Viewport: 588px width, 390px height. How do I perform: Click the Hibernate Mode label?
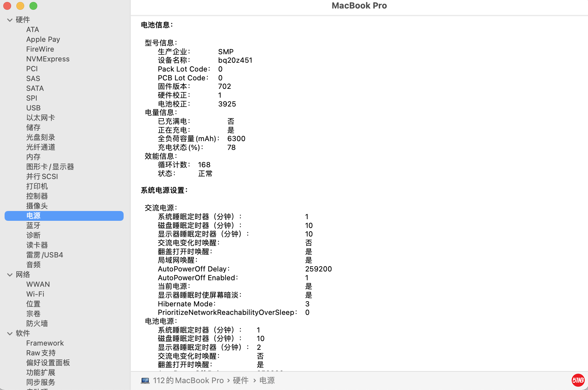point(187,304)
